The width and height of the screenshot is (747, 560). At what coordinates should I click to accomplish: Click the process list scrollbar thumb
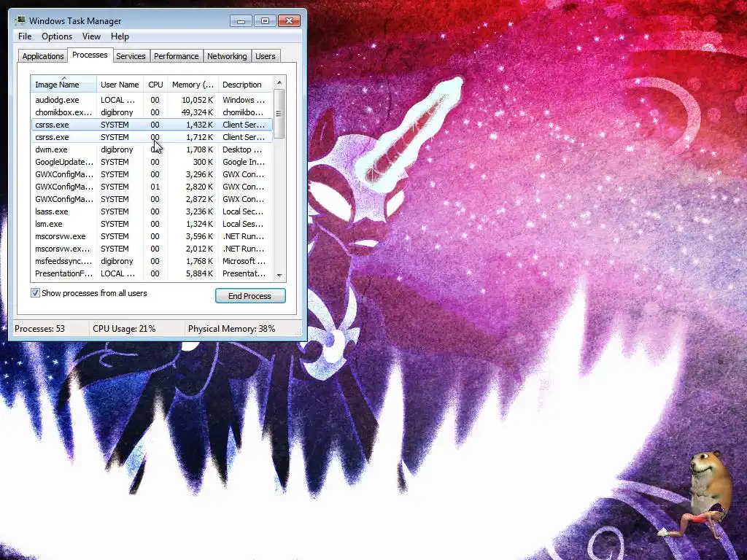click(279, 113)
